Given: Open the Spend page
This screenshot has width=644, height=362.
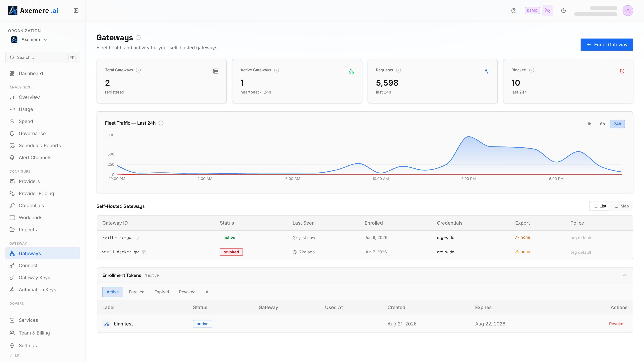Looking at the screenshot, I should 43,121.
